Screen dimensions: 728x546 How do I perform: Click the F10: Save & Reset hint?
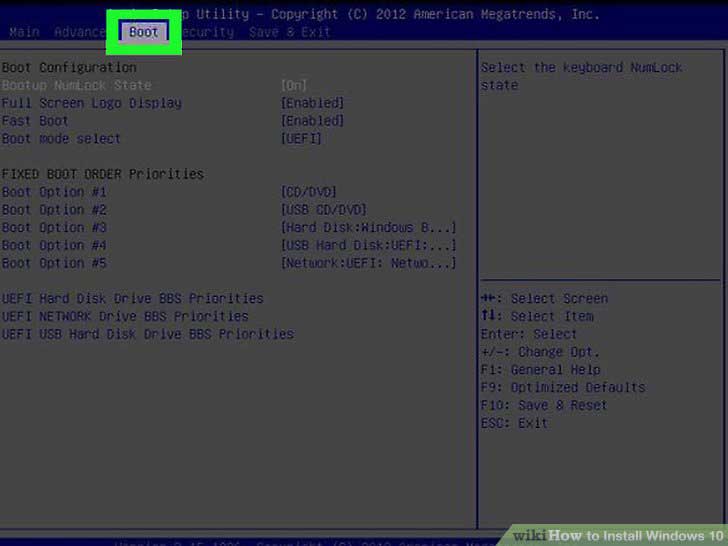(544, 405)
